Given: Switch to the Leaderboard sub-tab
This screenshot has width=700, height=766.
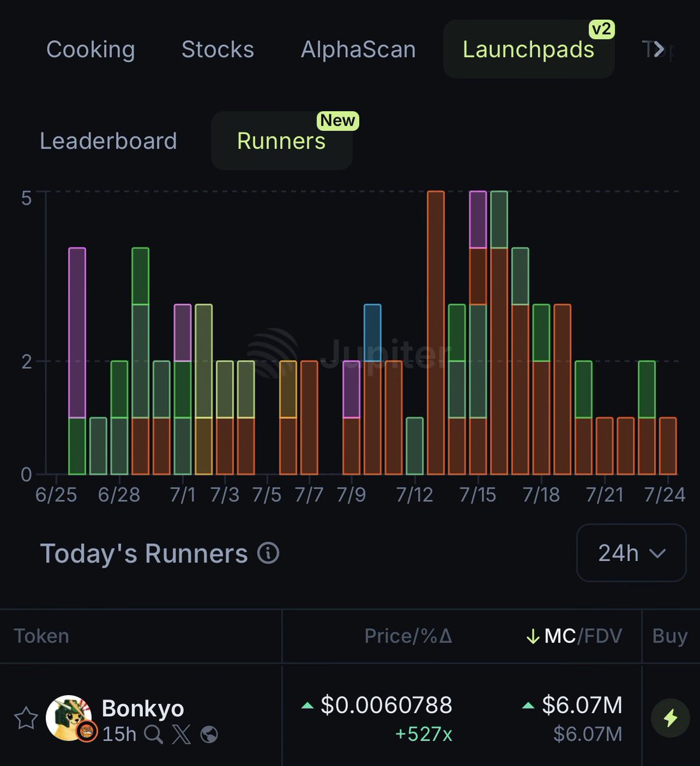Looking at the screenshot, I should tap(108, 141).
